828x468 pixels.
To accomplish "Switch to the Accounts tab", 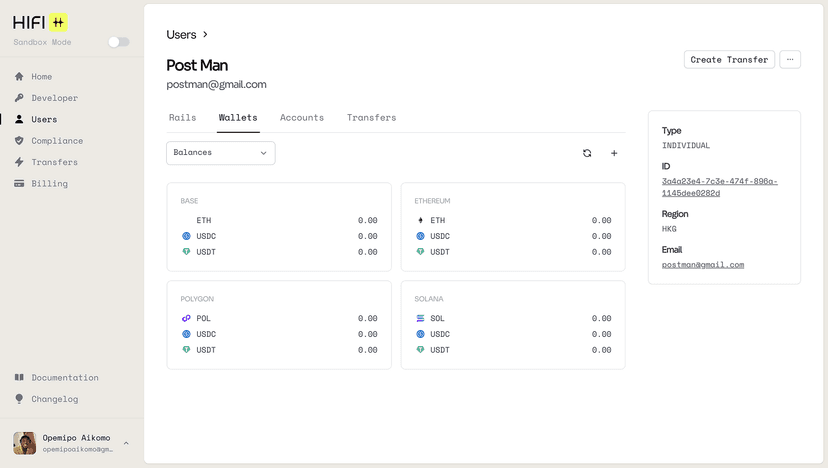I will click(302, 118).
